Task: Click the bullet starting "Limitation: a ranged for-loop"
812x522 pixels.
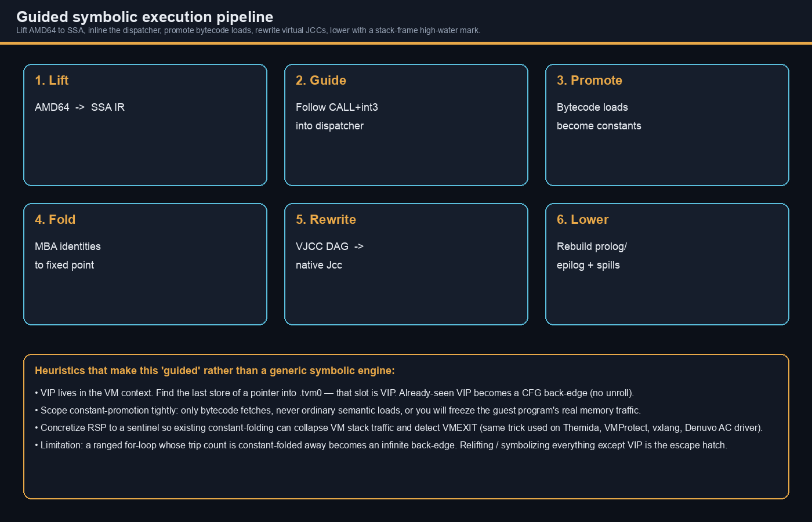Action: (x=381, y=445)
